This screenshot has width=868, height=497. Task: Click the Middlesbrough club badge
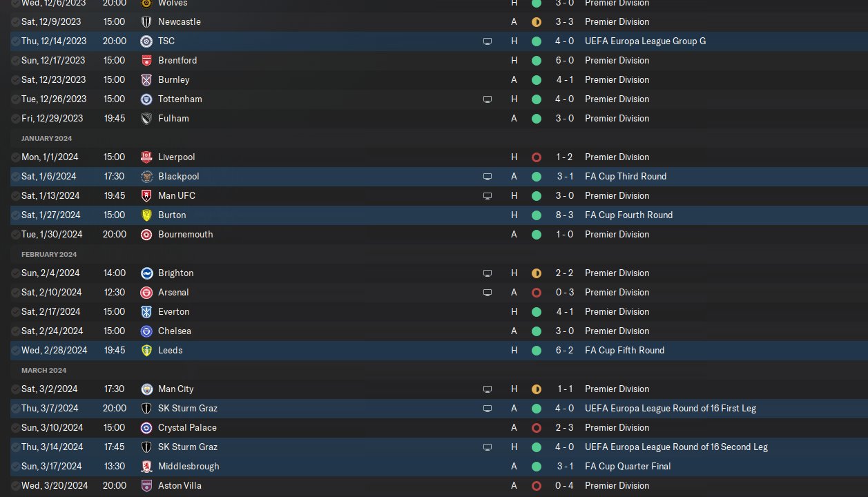pyautogui.click(x=146, y=466)
